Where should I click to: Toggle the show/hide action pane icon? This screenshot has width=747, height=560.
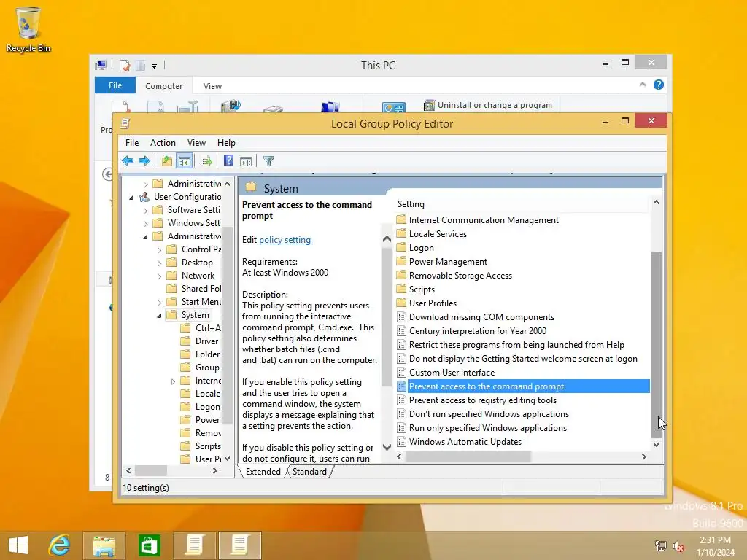246,161
